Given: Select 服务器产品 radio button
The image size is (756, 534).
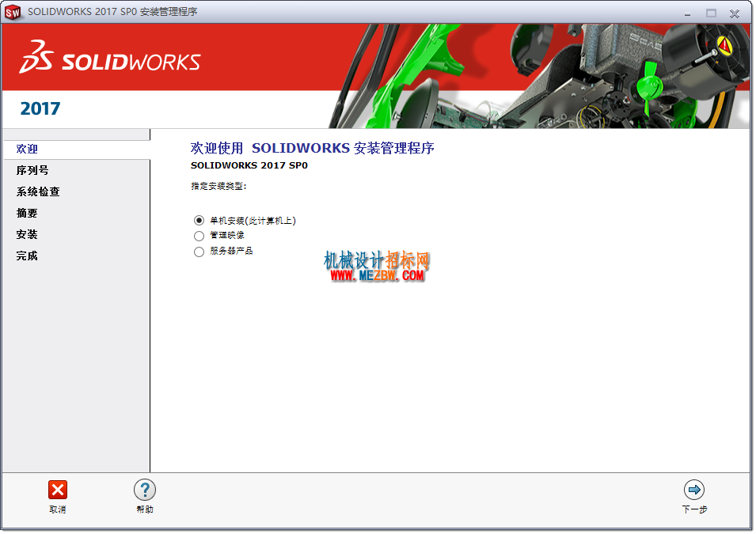Looking at the screenshot, I should pos(199,252).
